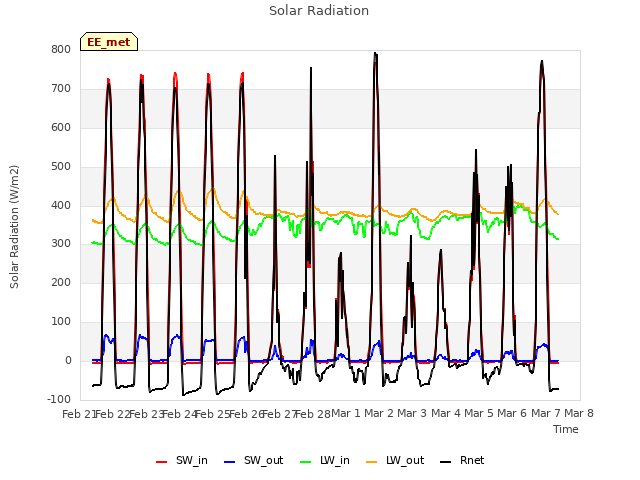Click the 300 y-axis tick label
The width and height of the screenshot is (640, 480).
[x=61, y=244]
